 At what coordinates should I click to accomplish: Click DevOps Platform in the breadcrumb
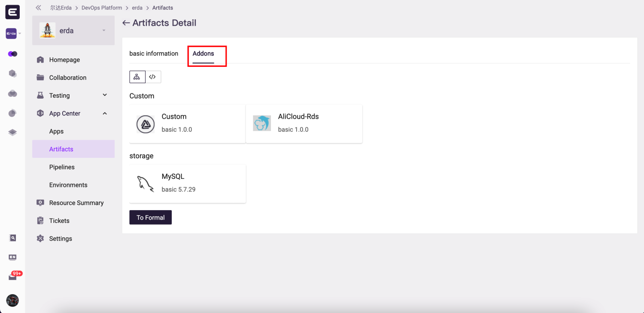point(102,8)
